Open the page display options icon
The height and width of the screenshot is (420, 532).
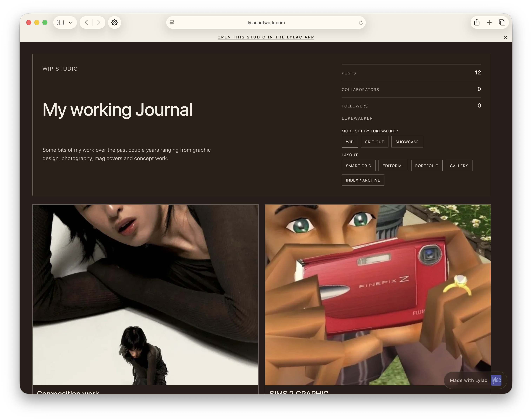172,23
